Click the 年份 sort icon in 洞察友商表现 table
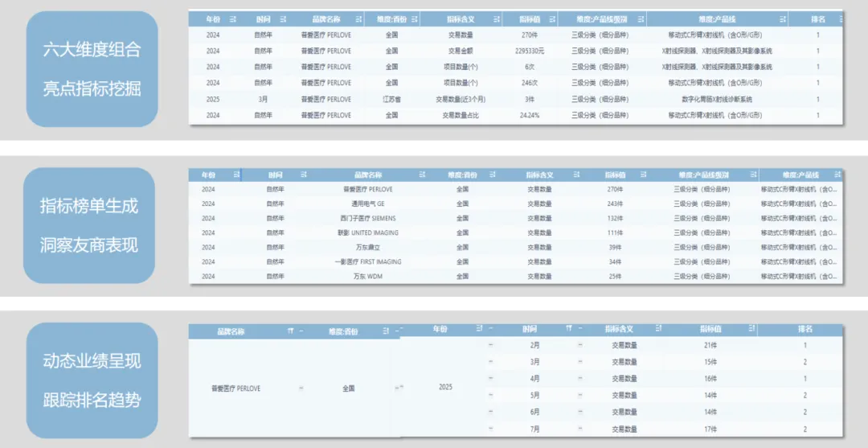868x448 pixels. click(x=235, y=175)
